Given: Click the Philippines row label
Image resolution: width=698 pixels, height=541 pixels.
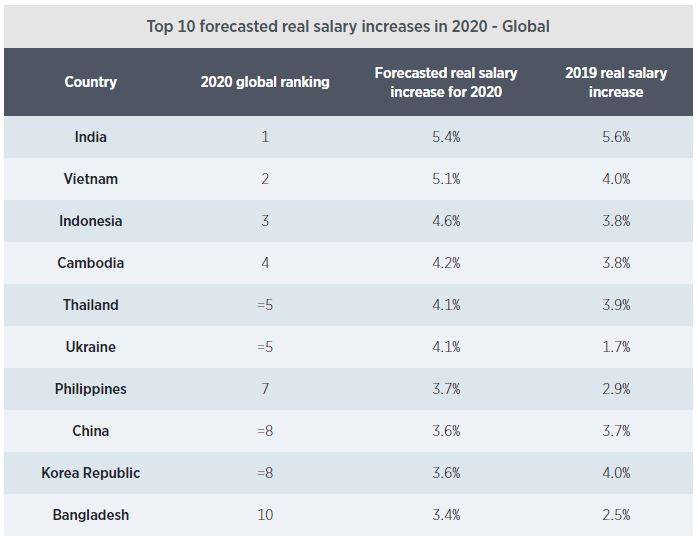Looking at the screenshot, I should pos(90,389).
